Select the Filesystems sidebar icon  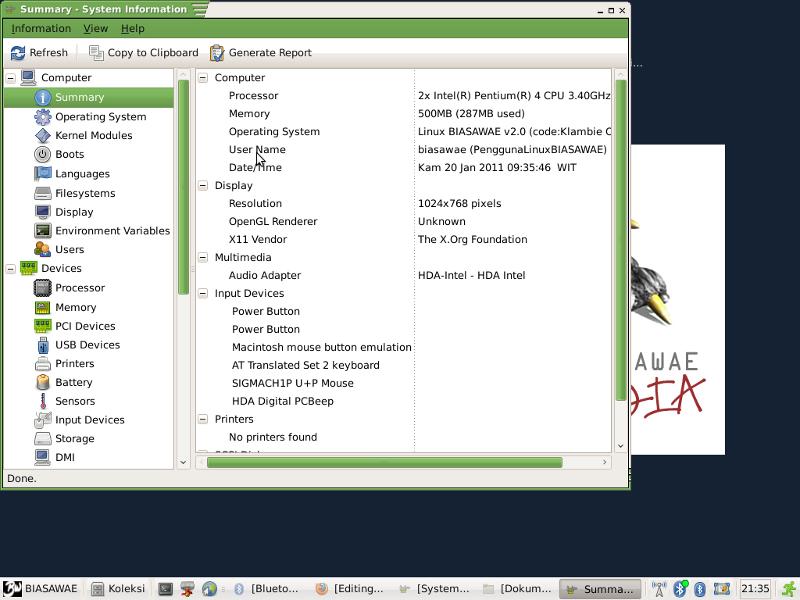coord(42,193)
